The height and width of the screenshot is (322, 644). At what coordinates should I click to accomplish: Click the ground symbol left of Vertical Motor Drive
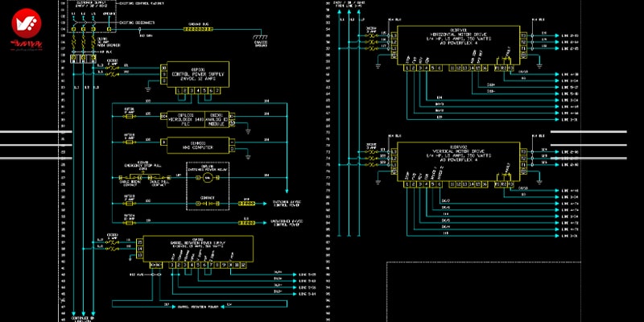[x=378, y=182]
